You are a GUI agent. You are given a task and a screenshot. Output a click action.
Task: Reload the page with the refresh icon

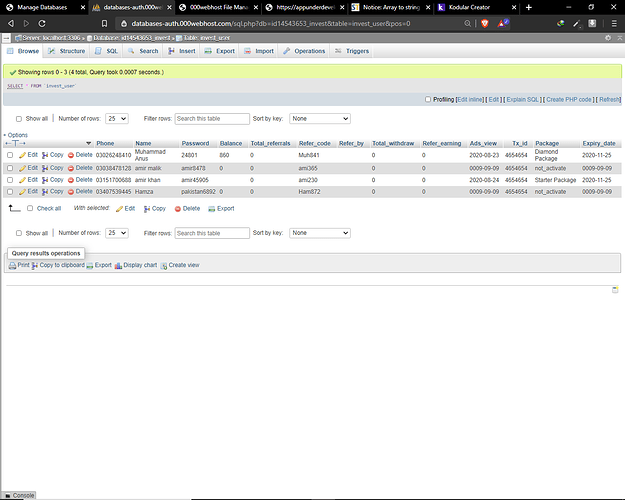coord(42,24)
